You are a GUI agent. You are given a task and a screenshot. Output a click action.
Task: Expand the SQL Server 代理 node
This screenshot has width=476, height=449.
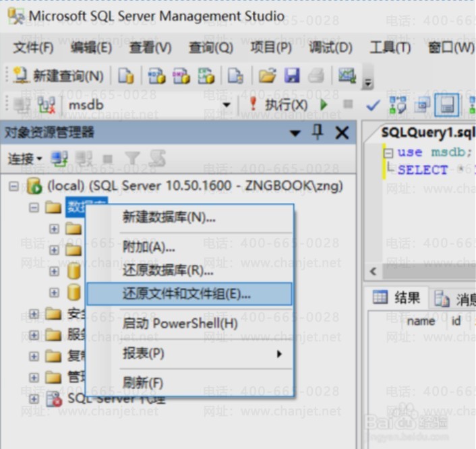[x=34, y=398]
